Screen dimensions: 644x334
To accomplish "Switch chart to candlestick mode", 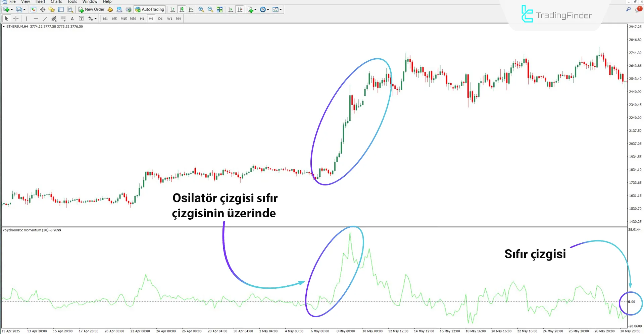I will tap(182, 9).
